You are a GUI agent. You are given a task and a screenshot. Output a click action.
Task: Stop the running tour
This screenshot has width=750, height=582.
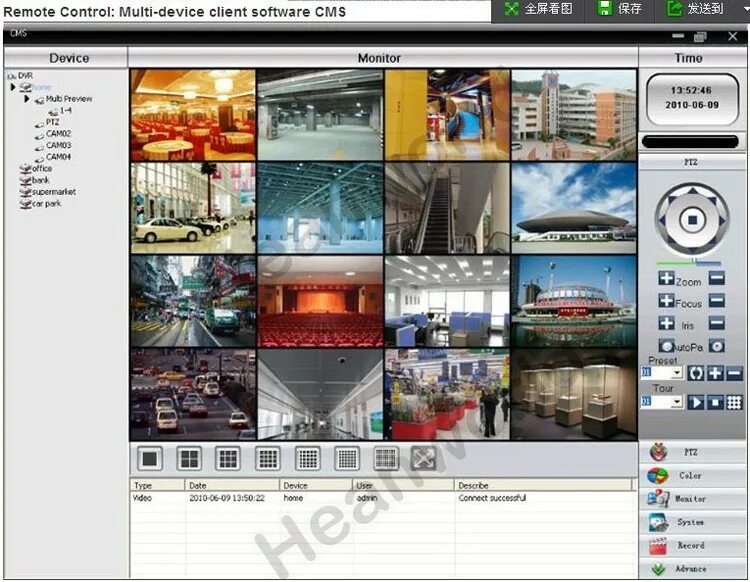[715, 402]
